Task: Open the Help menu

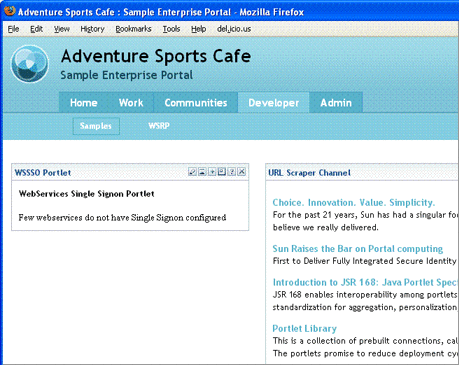Action: (x=198, y=29)
